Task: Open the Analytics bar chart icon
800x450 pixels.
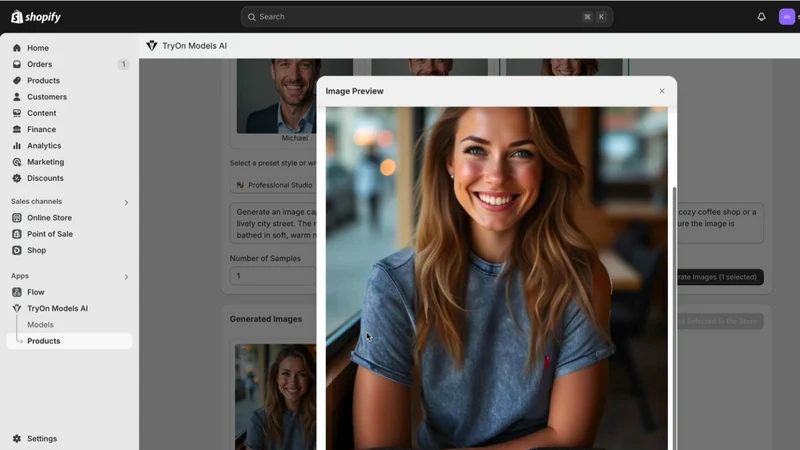Action: [x=17, y=146]
